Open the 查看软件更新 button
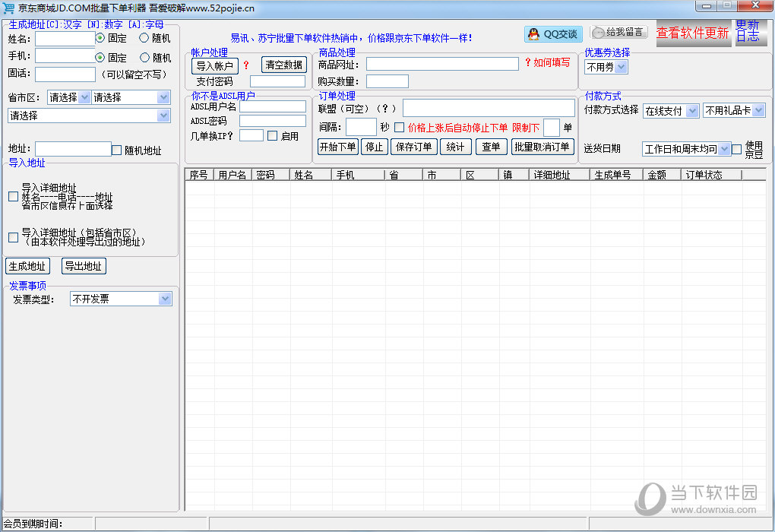Viewport: 775px width, 532px height. [693, 33]
